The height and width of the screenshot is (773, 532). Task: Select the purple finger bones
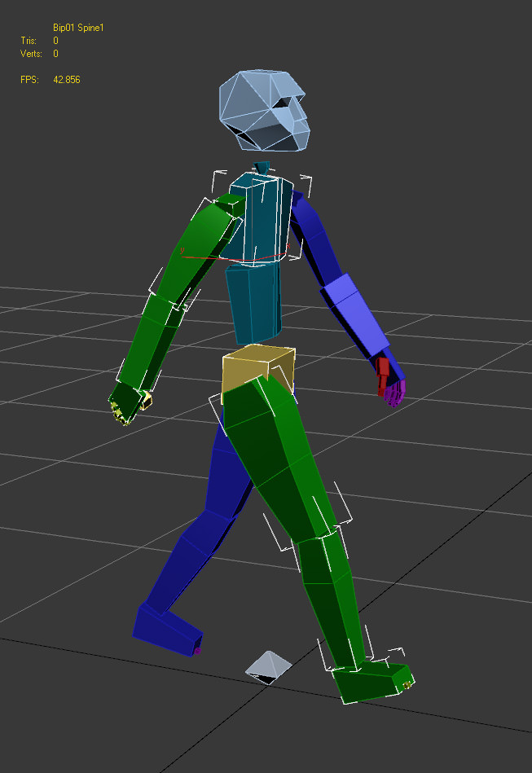tap(394, 393)
